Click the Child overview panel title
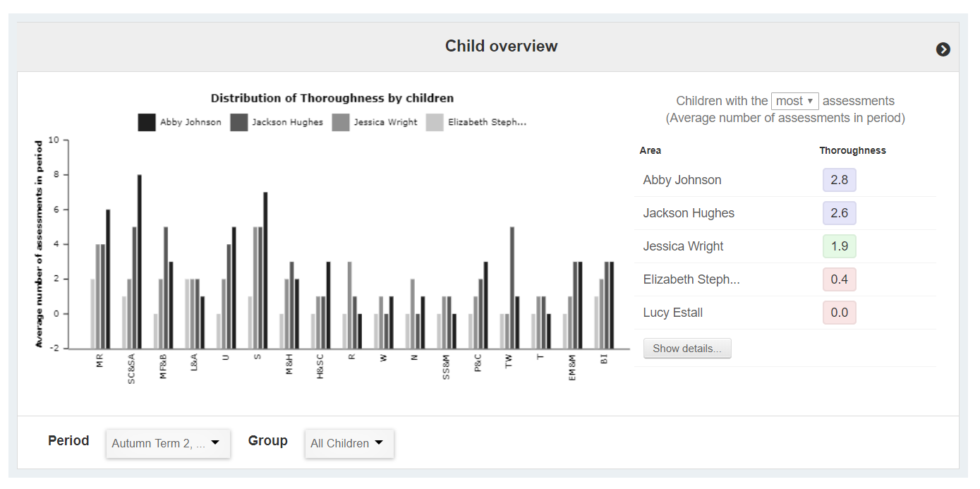This screenshot has width=980, height=489. click(x=501, y=47)
